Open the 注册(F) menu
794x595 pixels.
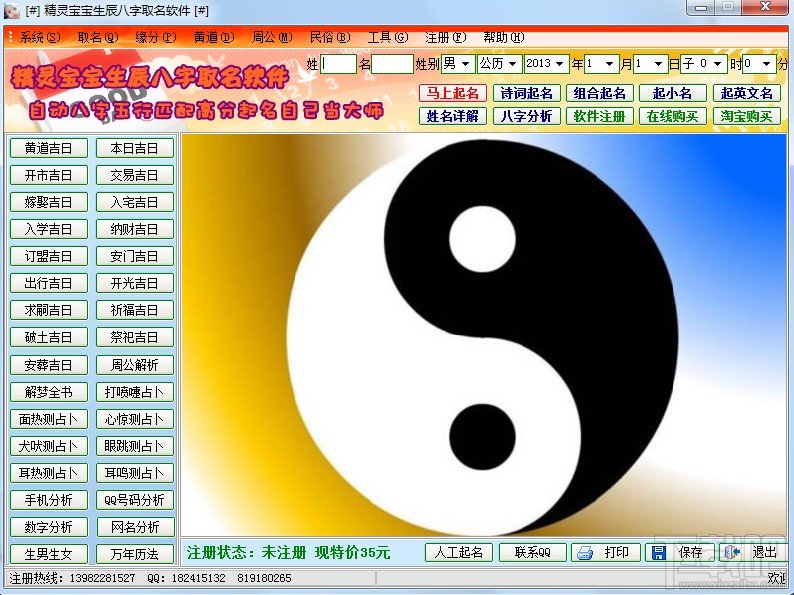pos(445,37)
